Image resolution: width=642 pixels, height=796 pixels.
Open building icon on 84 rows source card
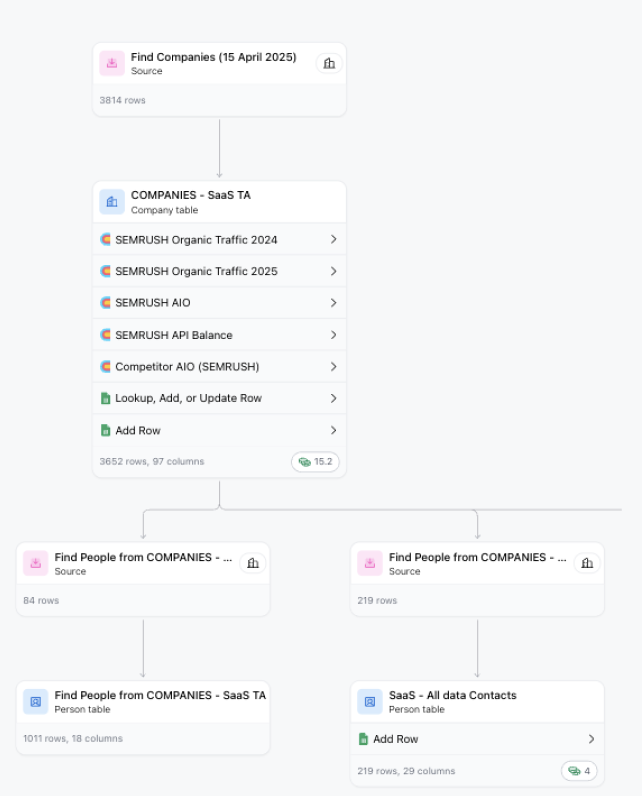click(x=253, y=563)
